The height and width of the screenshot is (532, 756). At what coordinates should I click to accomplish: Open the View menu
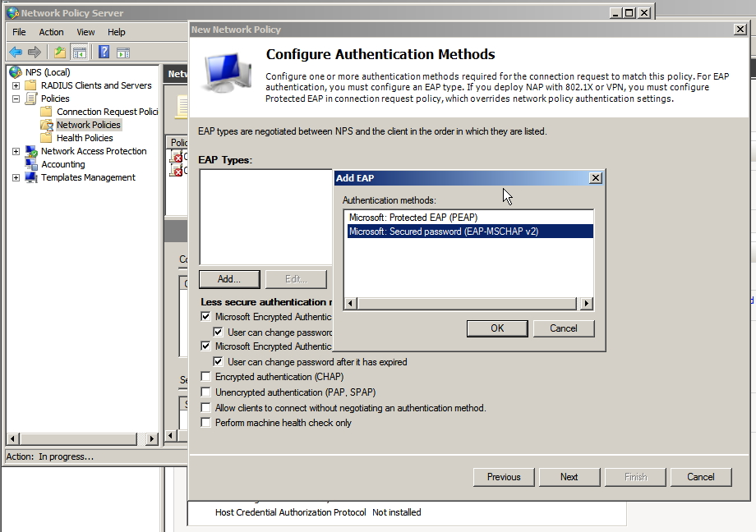85,32
